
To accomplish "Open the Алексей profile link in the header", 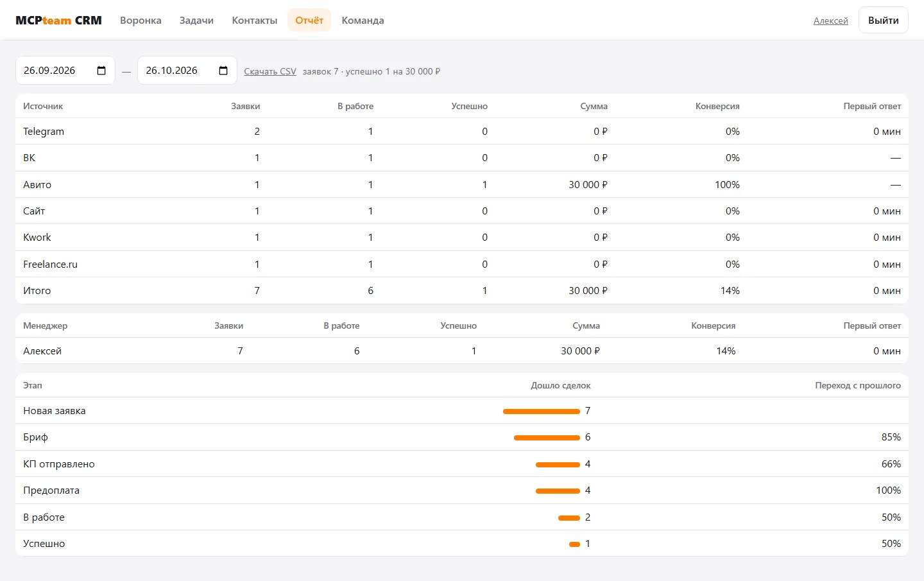I will 831,21.
